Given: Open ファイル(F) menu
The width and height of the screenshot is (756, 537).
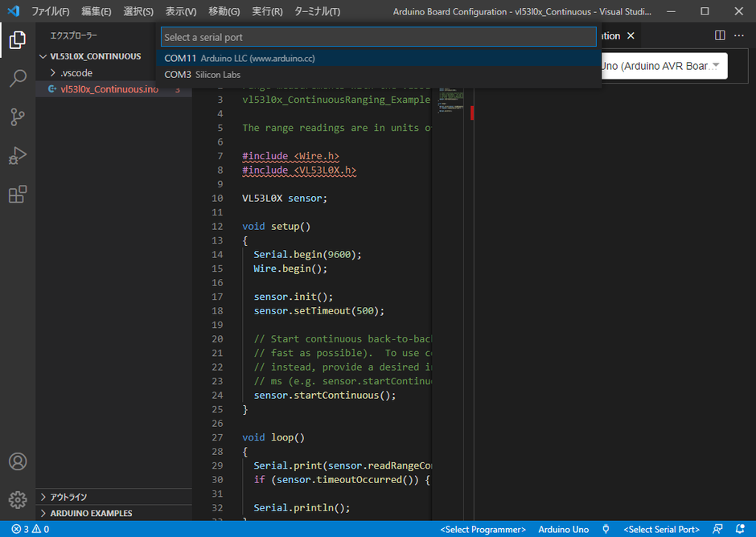Looking at the screenshot, I should click(50, 11).
